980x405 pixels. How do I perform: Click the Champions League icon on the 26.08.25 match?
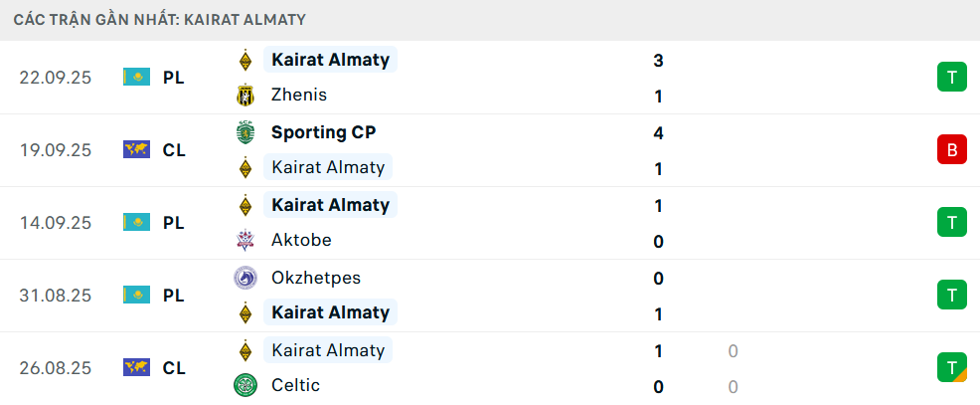point(136,367)
